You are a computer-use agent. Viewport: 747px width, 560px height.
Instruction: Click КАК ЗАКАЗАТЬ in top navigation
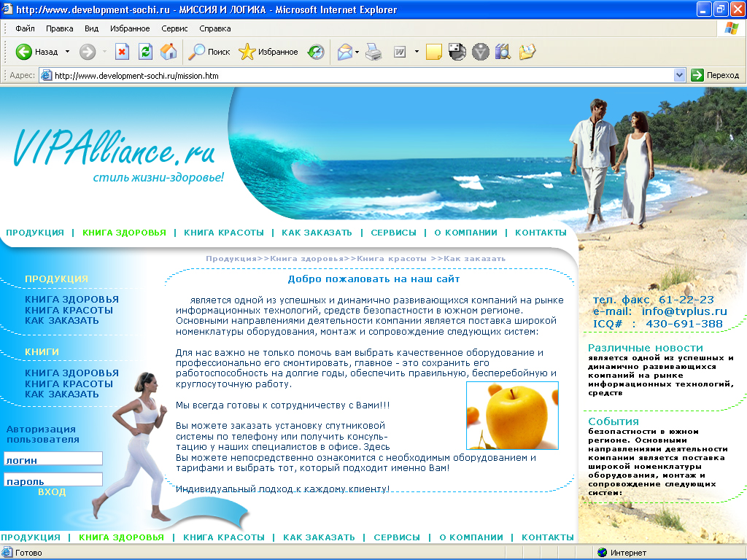[317, 233]
